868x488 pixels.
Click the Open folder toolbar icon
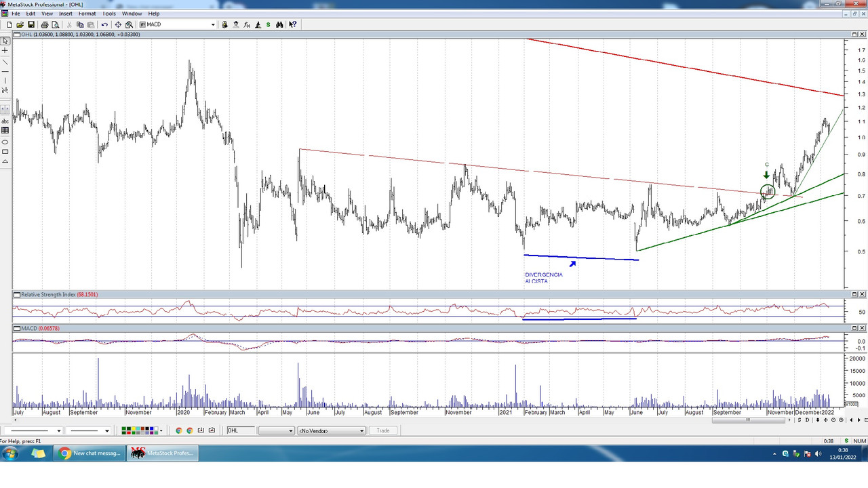tap(20, 24)
